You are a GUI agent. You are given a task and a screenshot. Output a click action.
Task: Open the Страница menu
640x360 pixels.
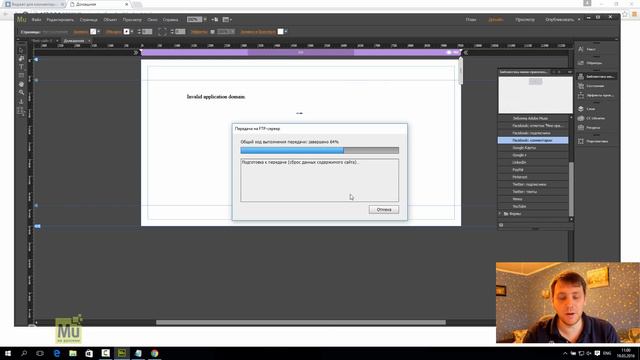coord(89,20)
